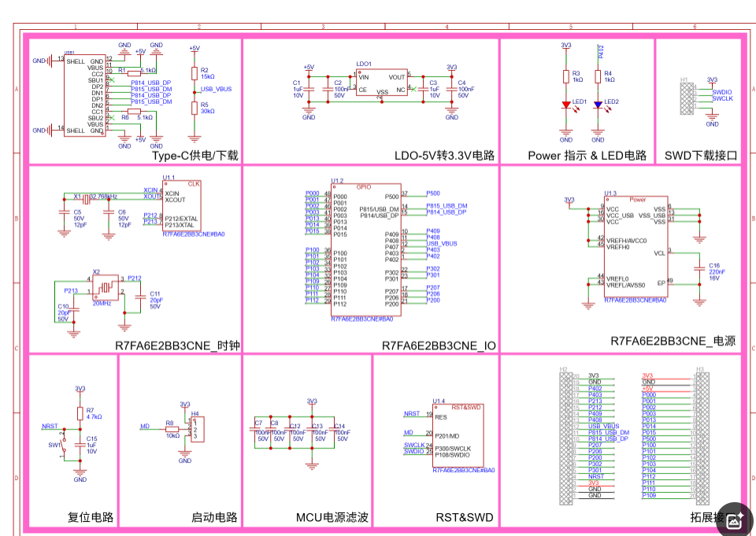Select the USB1 Type-C connector block
Screen dimensions: 756x536
(85, 95)
